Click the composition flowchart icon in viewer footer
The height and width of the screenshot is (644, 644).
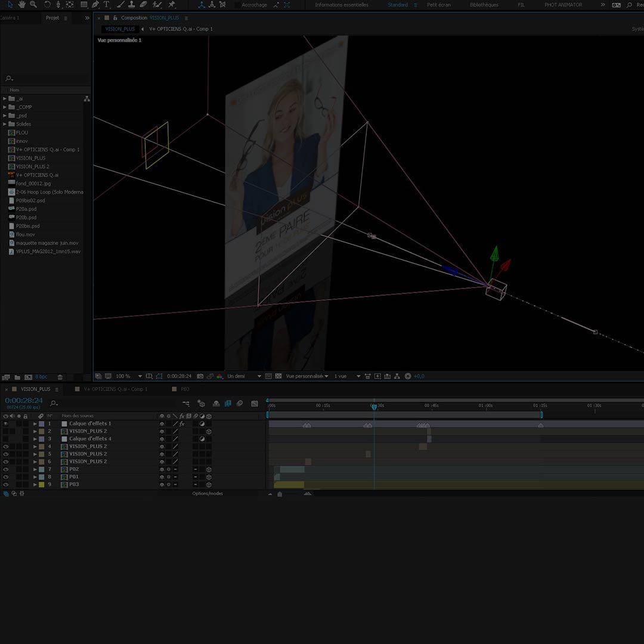point(397,376)
